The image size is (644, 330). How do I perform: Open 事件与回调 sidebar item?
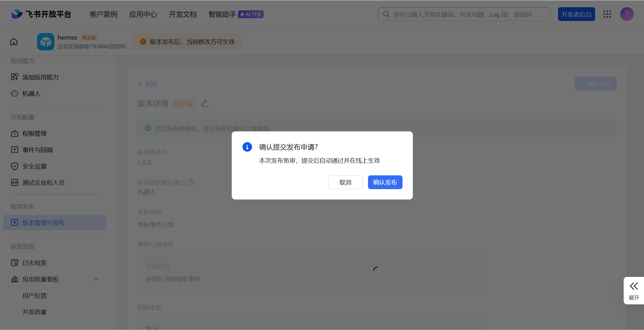37,150
